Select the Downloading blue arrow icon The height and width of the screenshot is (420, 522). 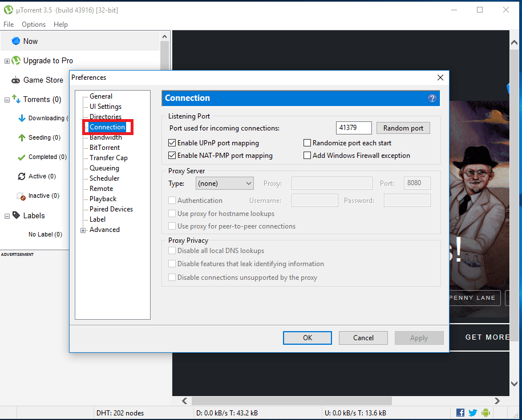(22, 118)
